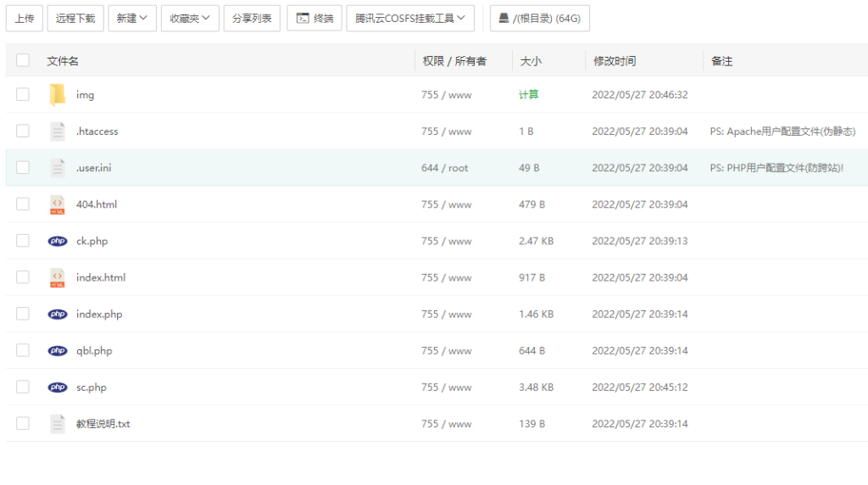This screenshot has height=485, width=868.
Task: Expand the 新建 dropdown
Action: point(132,18)
